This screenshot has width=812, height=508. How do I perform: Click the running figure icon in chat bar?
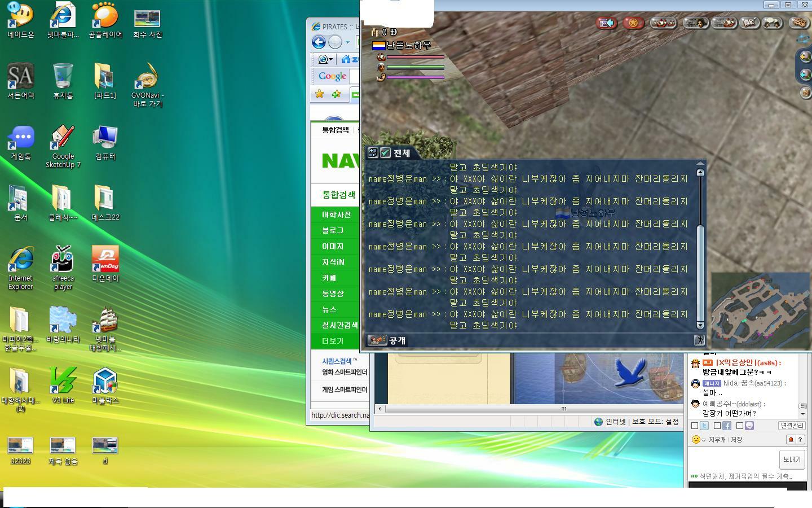[699, 340]
